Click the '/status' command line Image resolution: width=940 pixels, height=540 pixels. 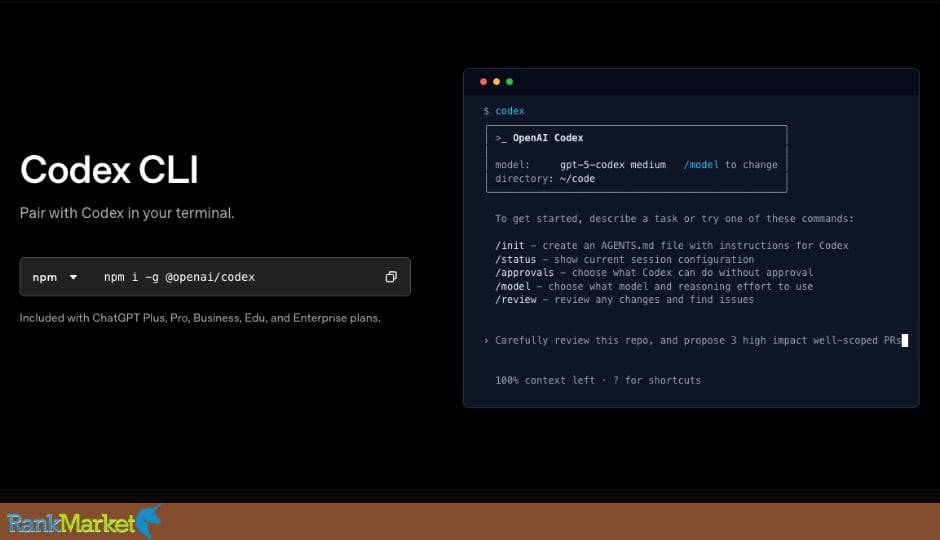(x=624, y=260)
